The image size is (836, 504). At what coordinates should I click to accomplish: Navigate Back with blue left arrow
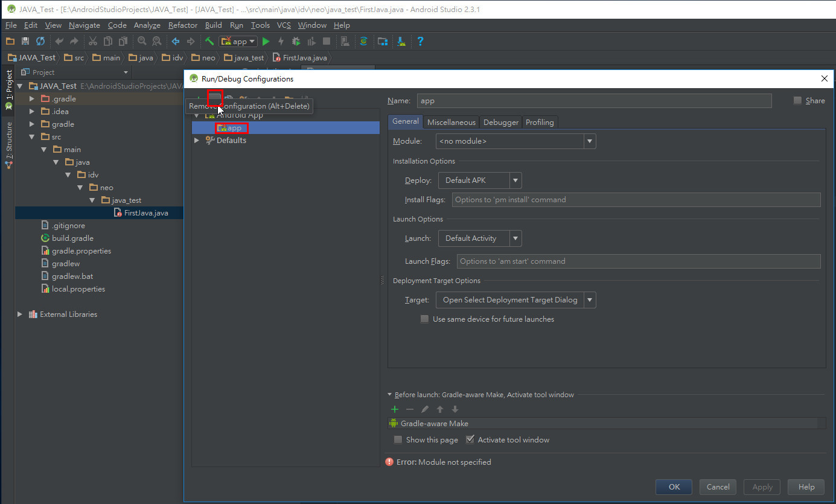176,41
